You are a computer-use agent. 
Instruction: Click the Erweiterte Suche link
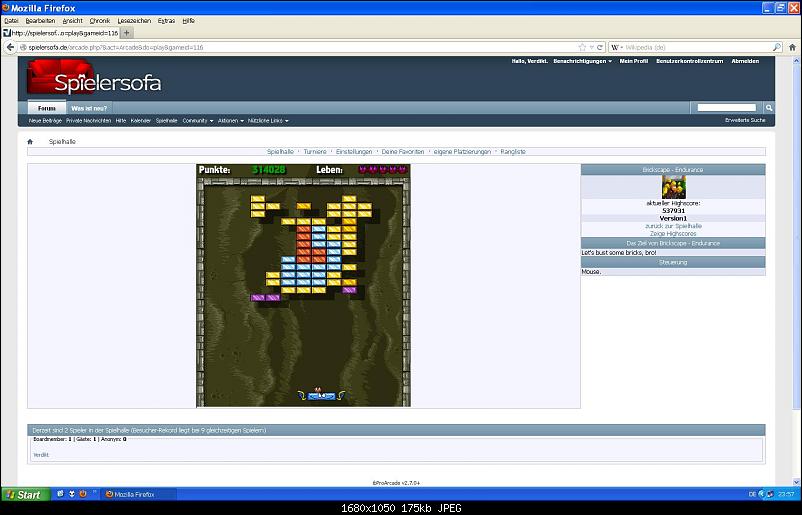(745, 120)
